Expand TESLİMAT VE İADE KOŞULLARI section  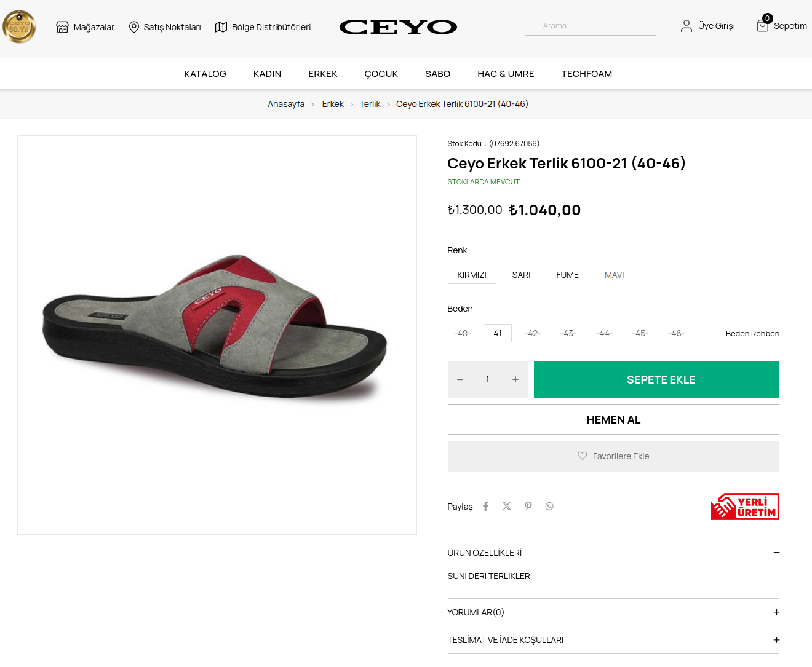[x=776, y=640]
